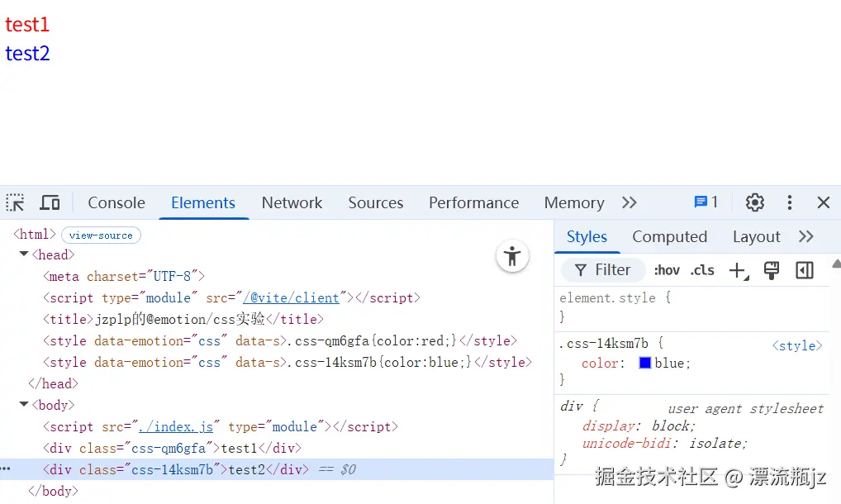Click the rendering emulation icon in Styles pane
Image resolution: width=841 pixels, height=504 pixels.
[771, 270]
